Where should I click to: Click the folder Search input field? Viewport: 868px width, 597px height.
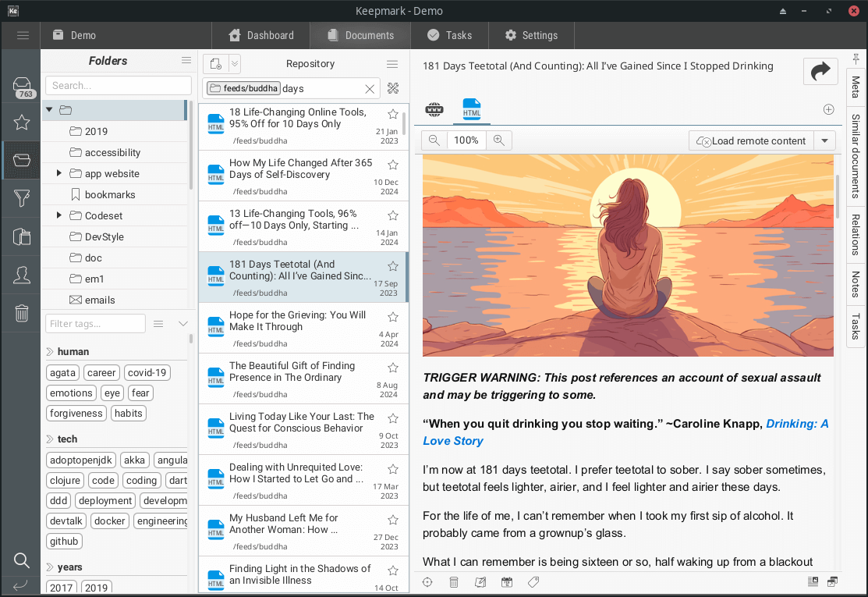[x=119, y=86]
